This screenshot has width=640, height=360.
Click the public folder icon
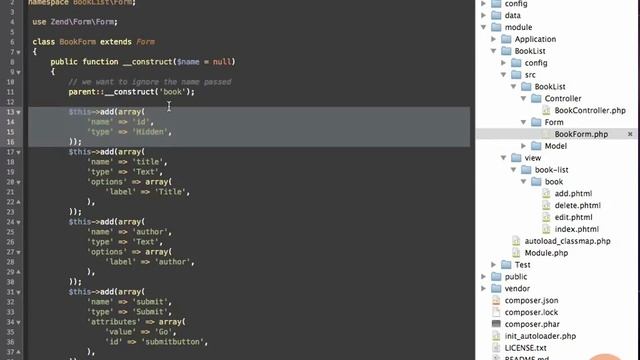(496, 276)
